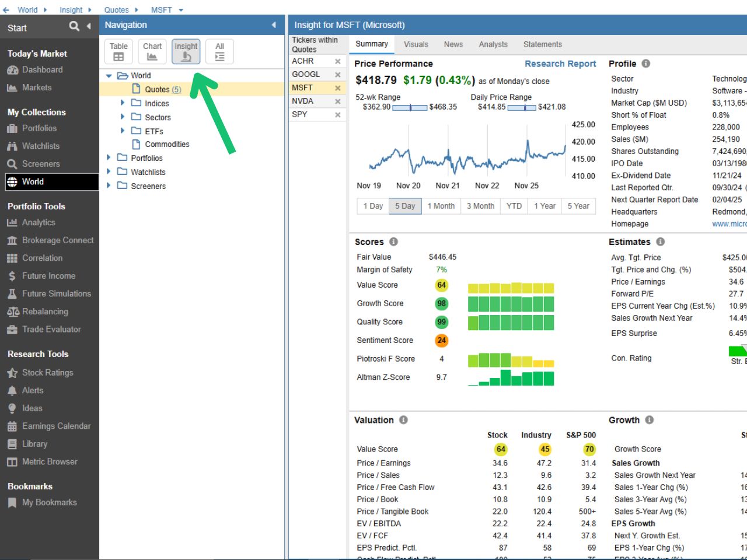Open the Insight breadcrumb arrow
The width and height of the screenshot is (747, 560).
point(90,10)
